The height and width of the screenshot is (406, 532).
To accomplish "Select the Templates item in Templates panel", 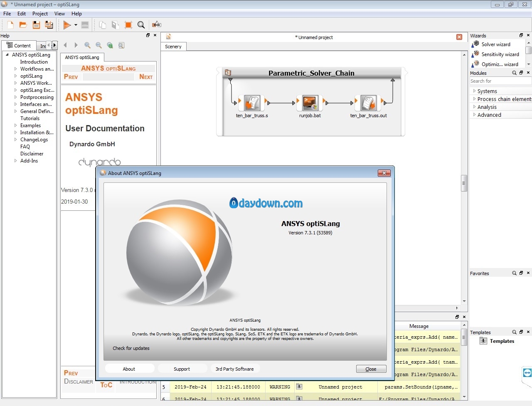I will coord(502,341).
